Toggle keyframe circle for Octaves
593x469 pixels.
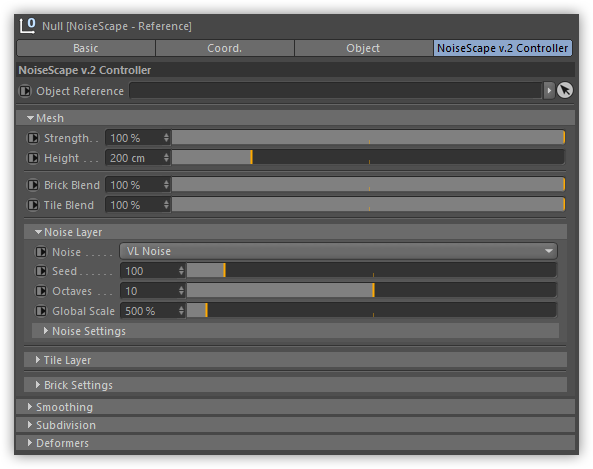[x=41, y=291]
